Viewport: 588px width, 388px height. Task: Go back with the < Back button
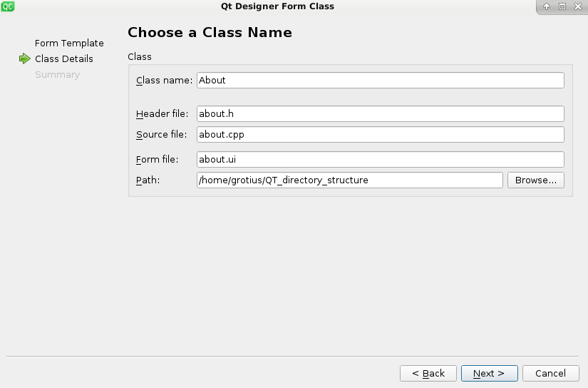tap(428, 373)
